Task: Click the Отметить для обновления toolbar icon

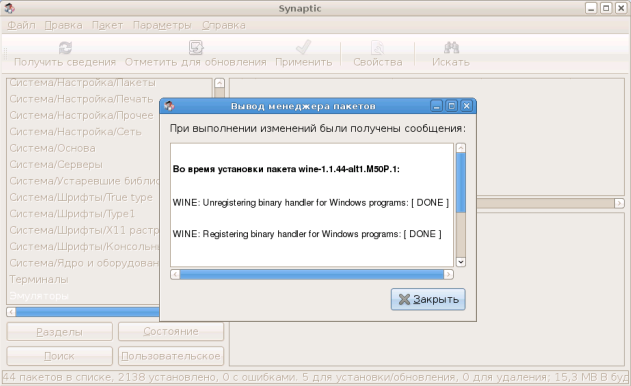Action: click(196, 47)
